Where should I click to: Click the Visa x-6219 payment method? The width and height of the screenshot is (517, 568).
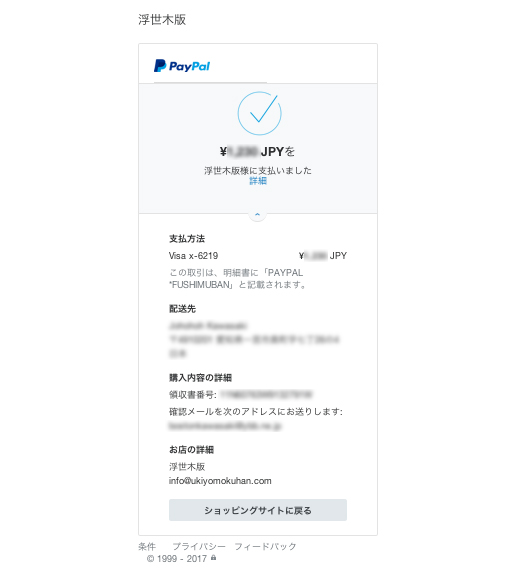193,256
